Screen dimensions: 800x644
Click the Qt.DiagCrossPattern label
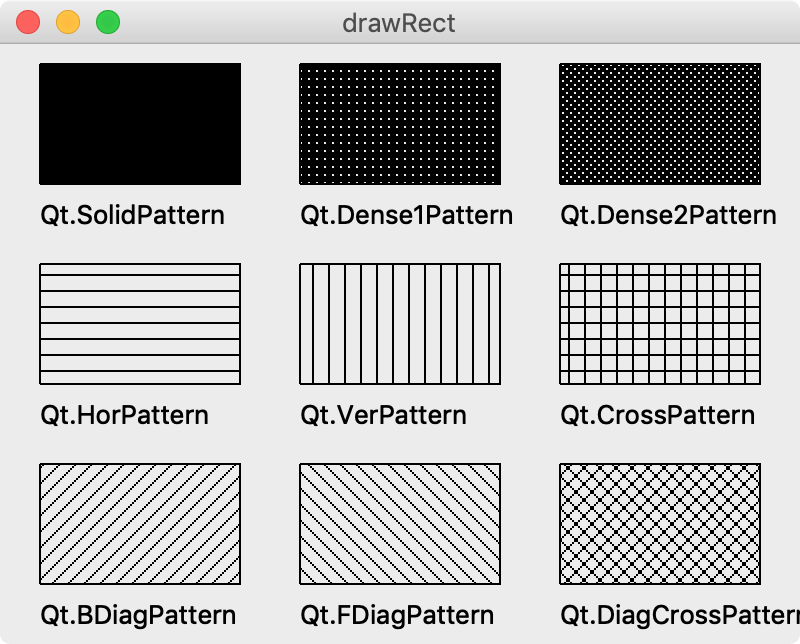click(680, 615)
